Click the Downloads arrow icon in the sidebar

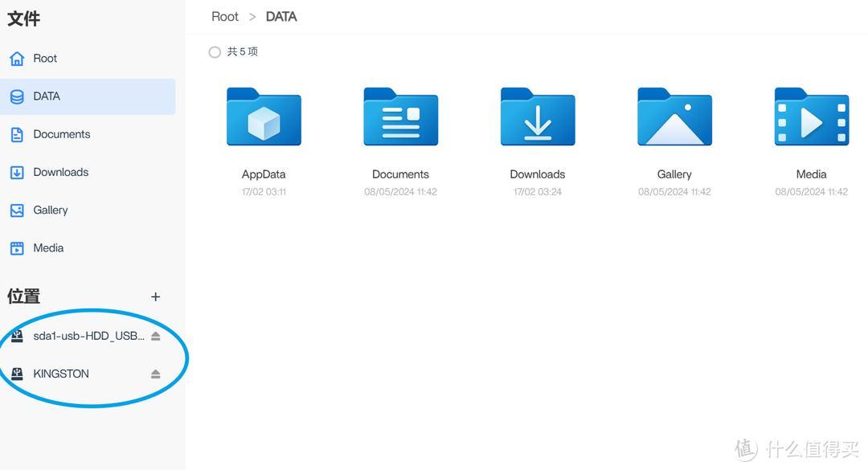coord(17,172)
